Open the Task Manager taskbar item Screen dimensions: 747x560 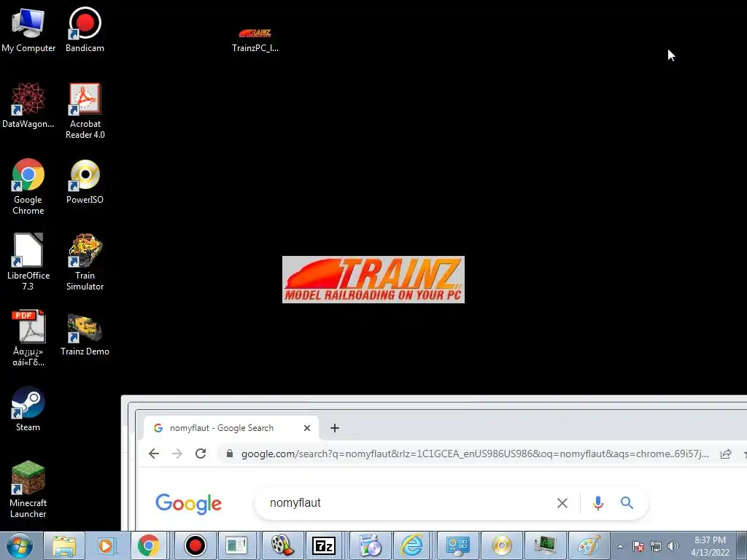(546, 545)
